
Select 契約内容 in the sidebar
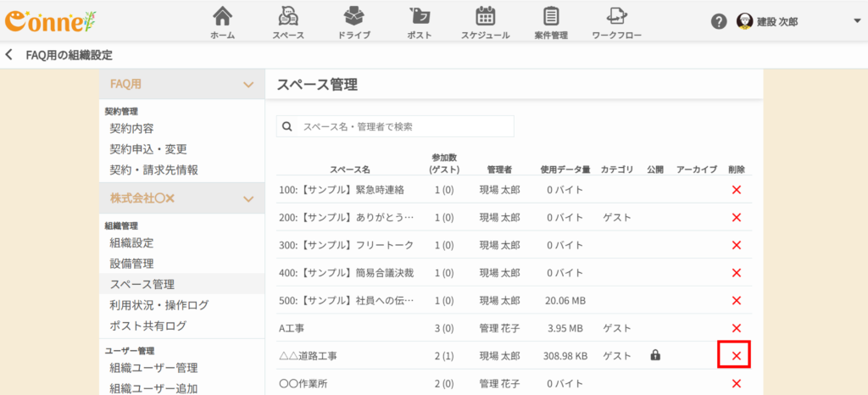(x=131, y=129)
